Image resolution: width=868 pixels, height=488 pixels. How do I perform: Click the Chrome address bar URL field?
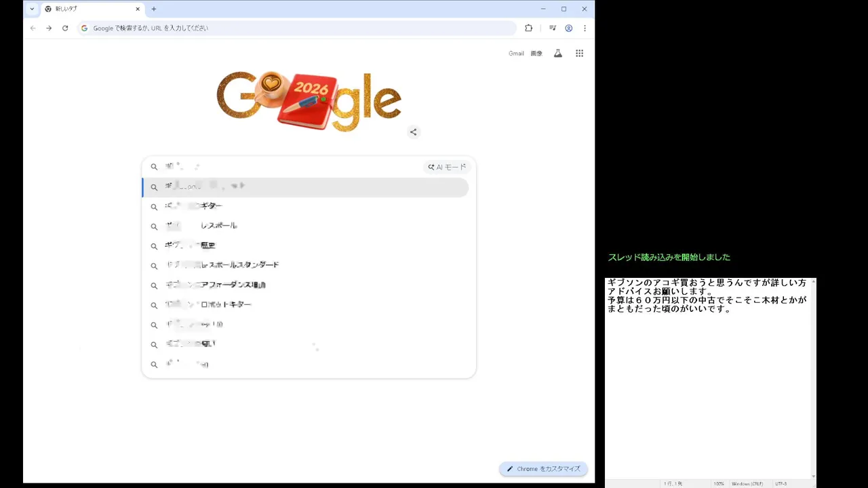tap(296, 28)
